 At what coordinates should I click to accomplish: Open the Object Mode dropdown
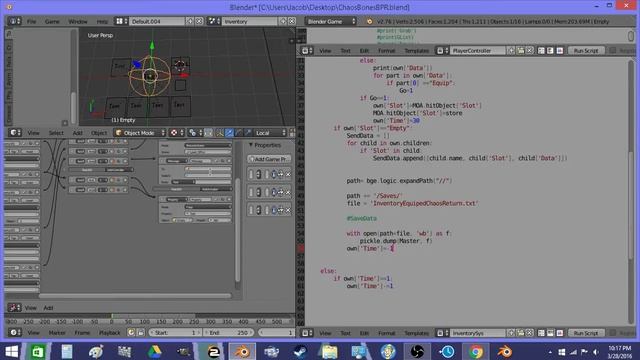pos(140,133)
